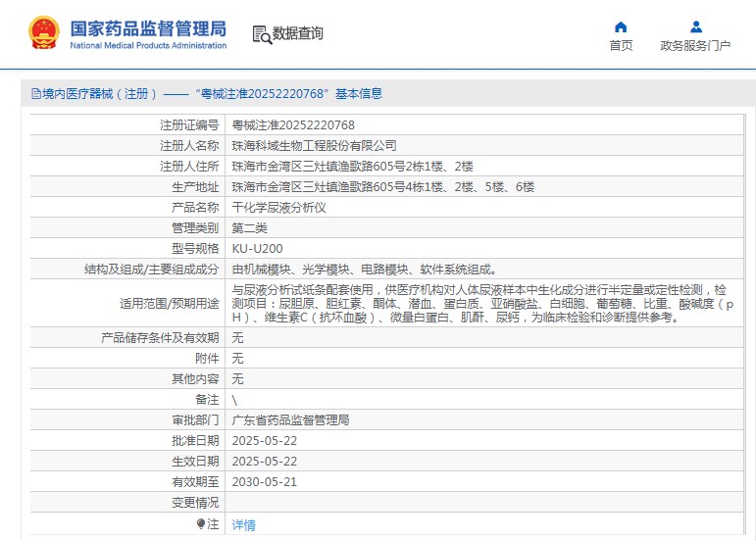Click the 附件 row label

(207, 359)
